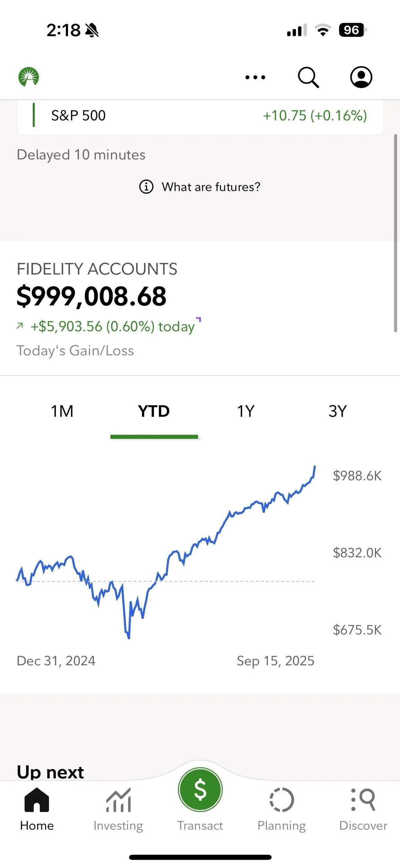The height and width of the screenshot is (868, 400).
Task: Switch chart range to 1M
Action: [62, 411]
